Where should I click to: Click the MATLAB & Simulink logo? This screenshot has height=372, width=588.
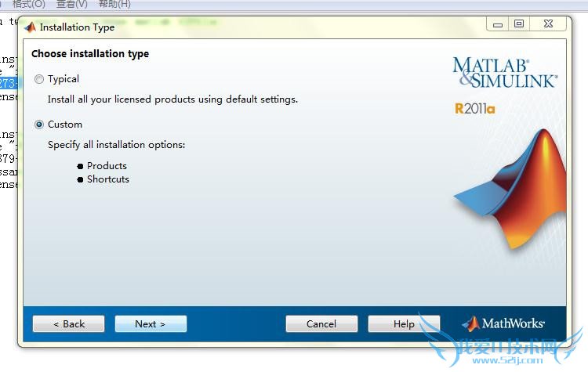(x=505, y=73)
